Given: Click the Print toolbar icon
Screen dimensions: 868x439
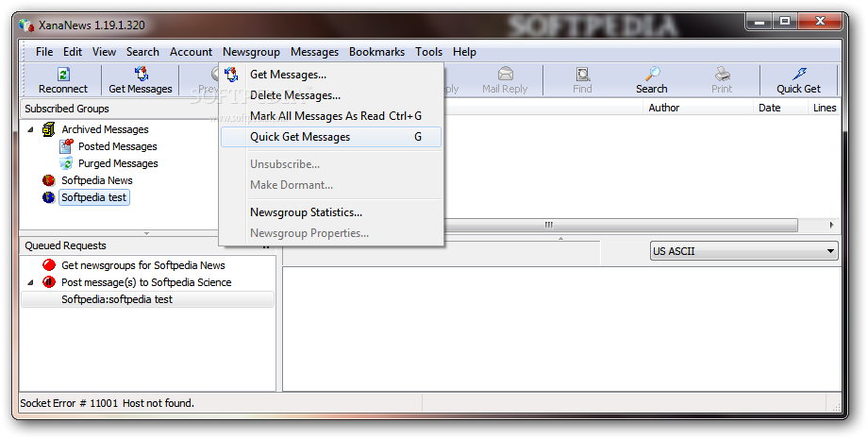Looking at the screenshot, I should (722, 75).
